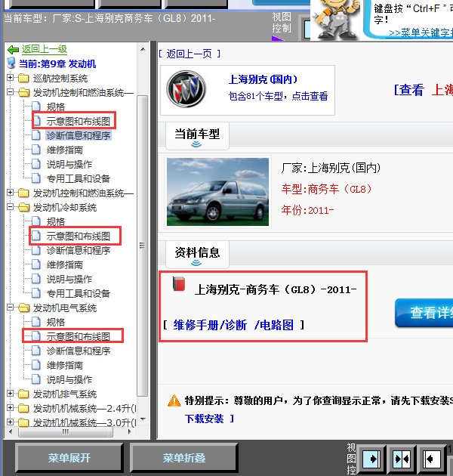Click the red book icon
453x476 pixels.
pos(179,283)
